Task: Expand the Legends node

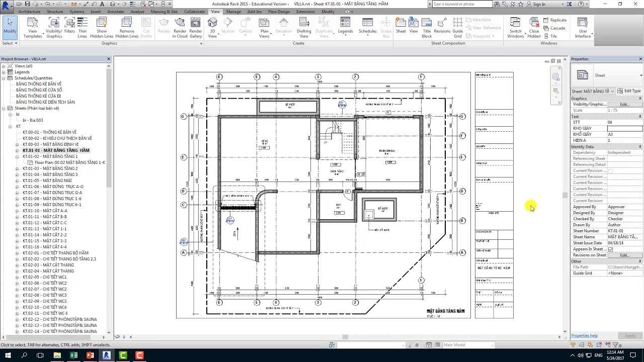Action: click(4, 72)
